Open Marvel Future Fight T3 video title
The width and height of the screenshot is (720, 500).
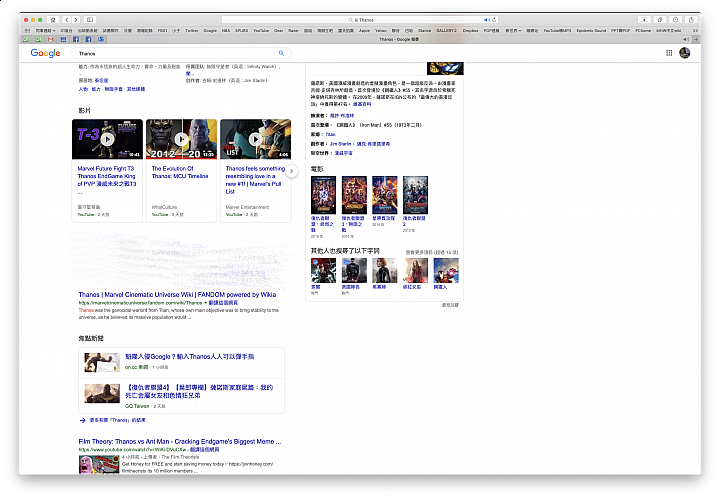point(107,176)
